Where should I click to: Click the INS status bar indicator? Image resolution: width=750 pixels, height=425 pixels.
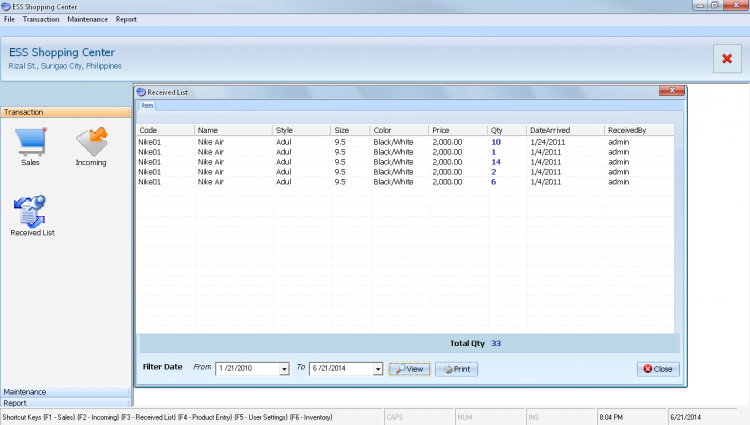(x=534, y=417)
